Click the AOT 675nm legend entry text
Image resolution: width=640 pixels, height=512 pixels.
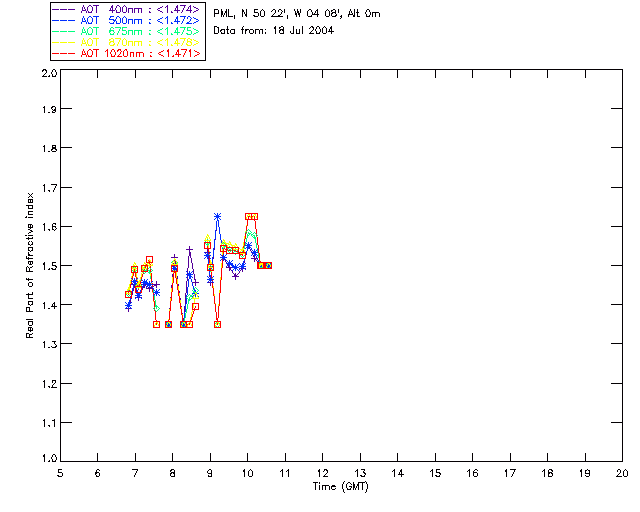140,31
